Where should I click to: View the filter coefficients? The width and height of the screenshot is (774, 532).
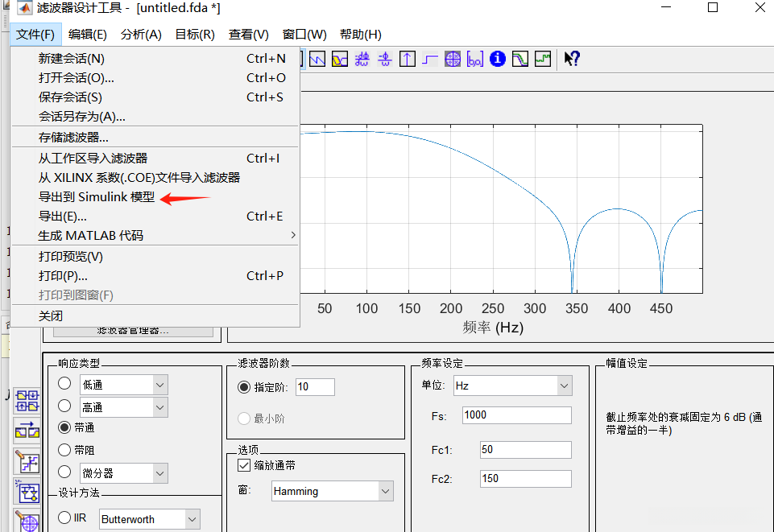click(475, 60)
